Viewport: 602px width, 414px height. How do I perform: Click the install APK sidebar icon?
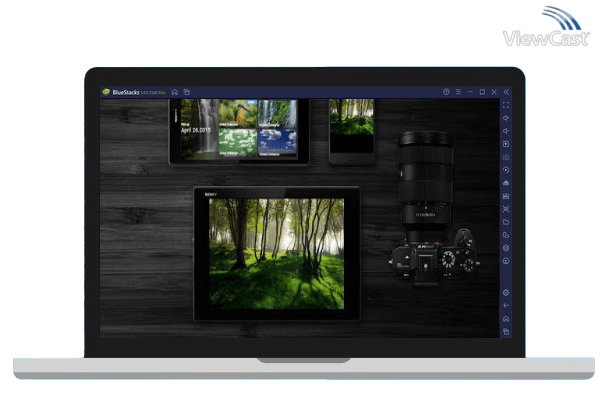506,183
